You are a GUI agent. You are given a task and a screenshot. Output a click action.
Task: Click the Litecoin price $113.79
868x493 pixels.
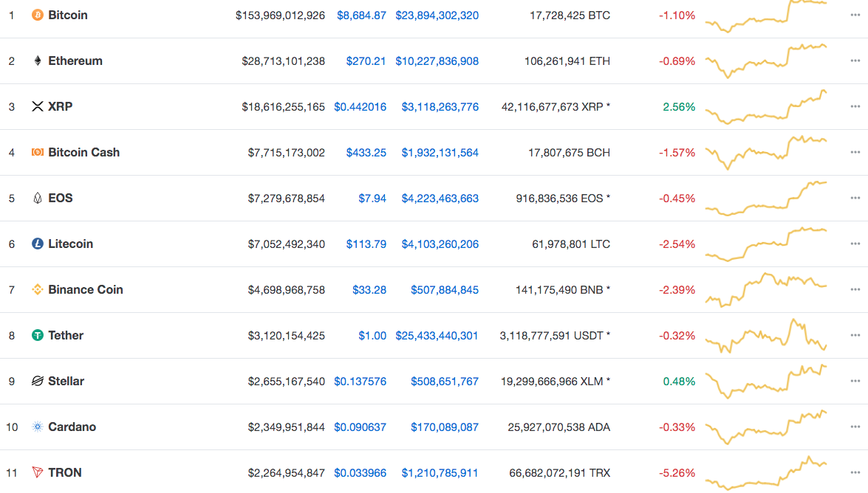366,244
